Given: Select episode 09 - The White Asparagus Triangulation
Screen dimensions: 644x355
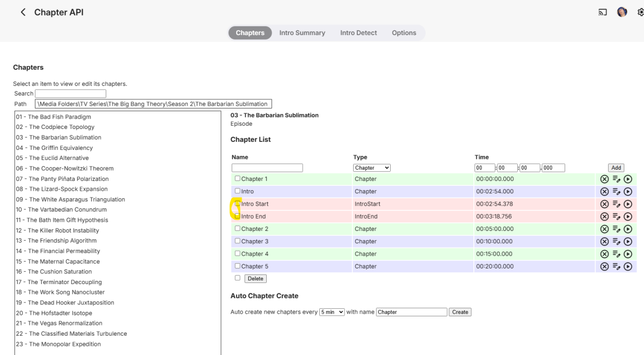Looking at the screenshot, I should pyautogui.click(x=70, y=199).
